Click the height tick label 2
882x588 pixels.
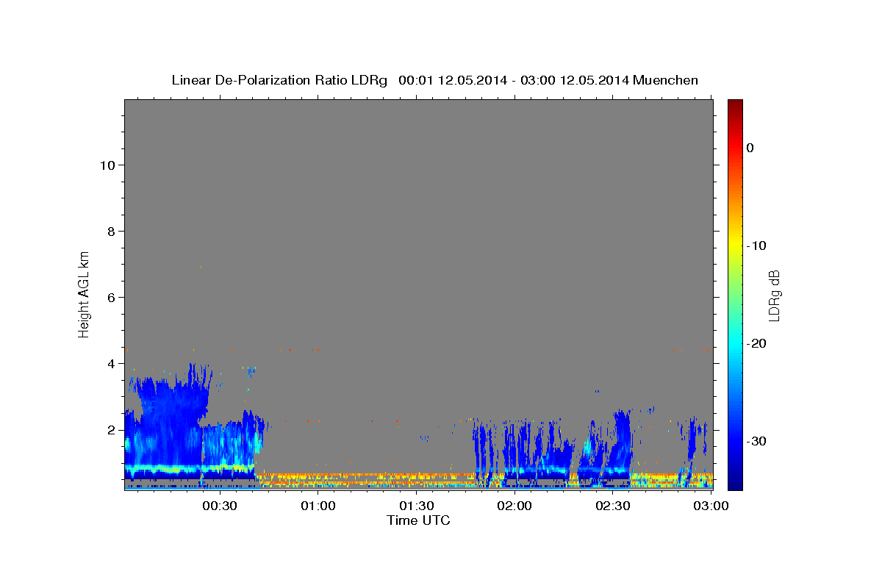[110, 429]
